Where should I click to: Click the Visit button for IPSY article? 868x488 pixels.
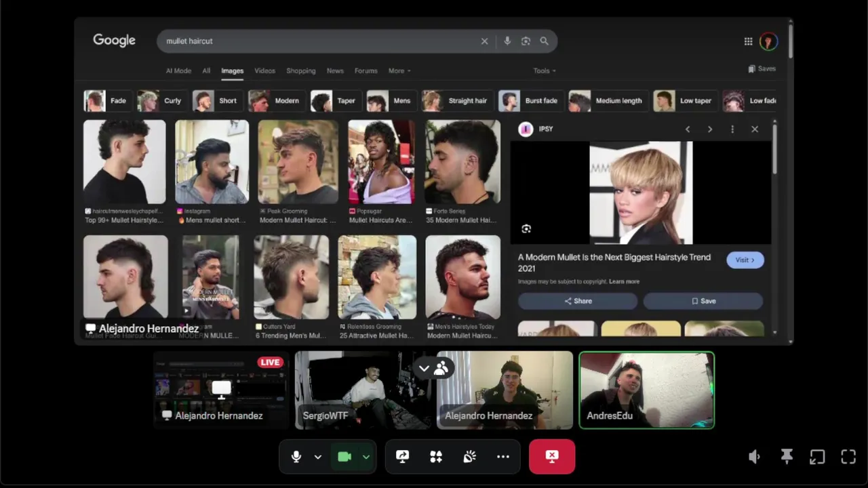pyautogui.click(x=745, y=260)
